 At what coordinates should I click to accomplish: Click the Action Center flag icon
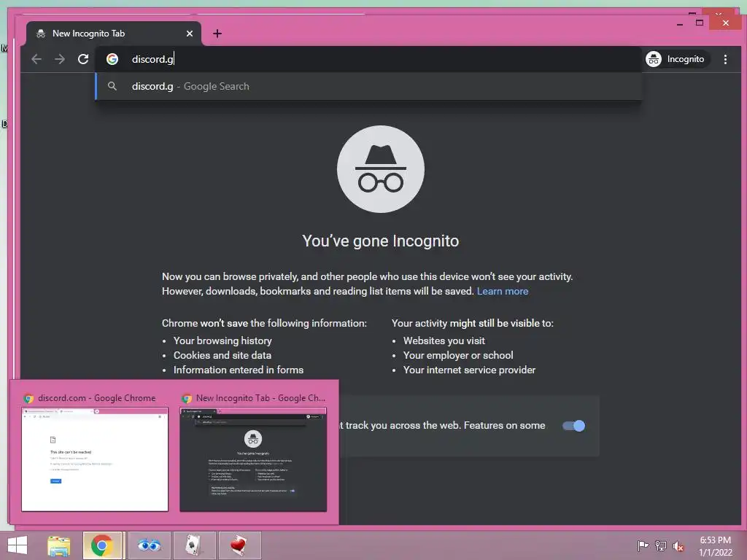click(643, 545)
